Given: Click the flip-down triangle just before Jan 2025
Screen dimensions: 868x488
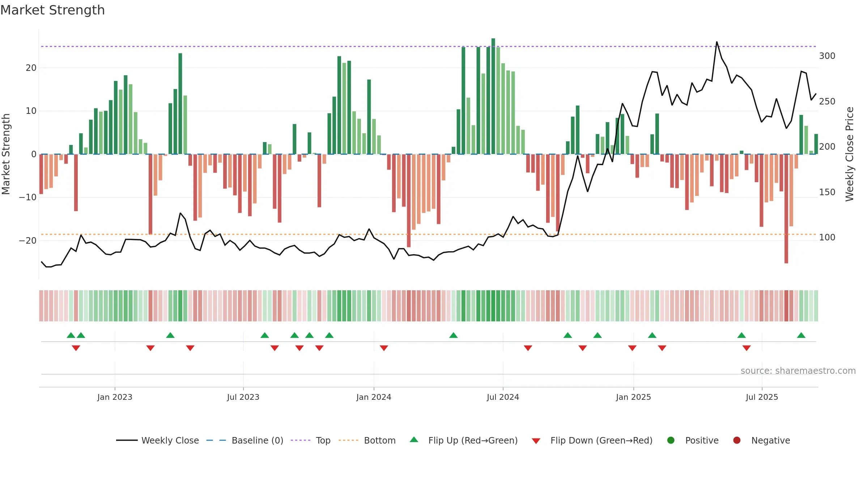Looking at the screenshot, I should (632, 348).
